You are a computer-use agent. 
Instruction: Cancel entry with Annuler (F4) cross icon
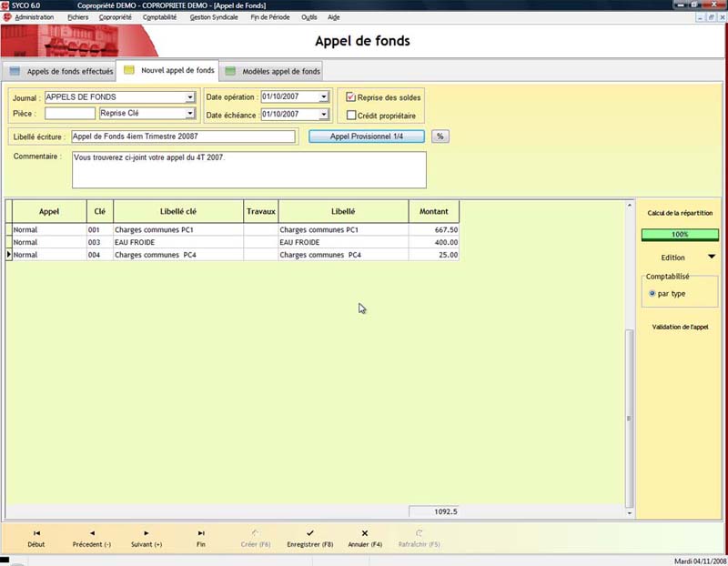click(x=365, y=533)
